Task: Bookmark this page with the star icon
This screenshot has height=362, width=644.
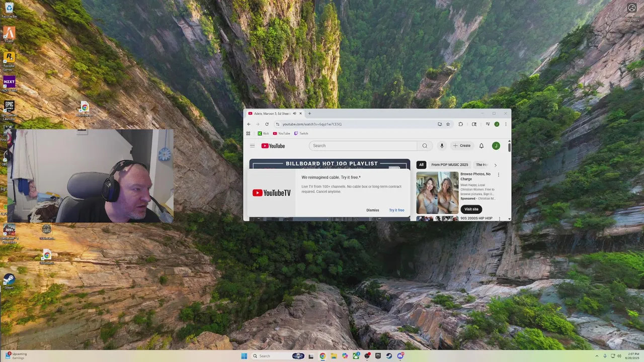Action: click(448, 124)
